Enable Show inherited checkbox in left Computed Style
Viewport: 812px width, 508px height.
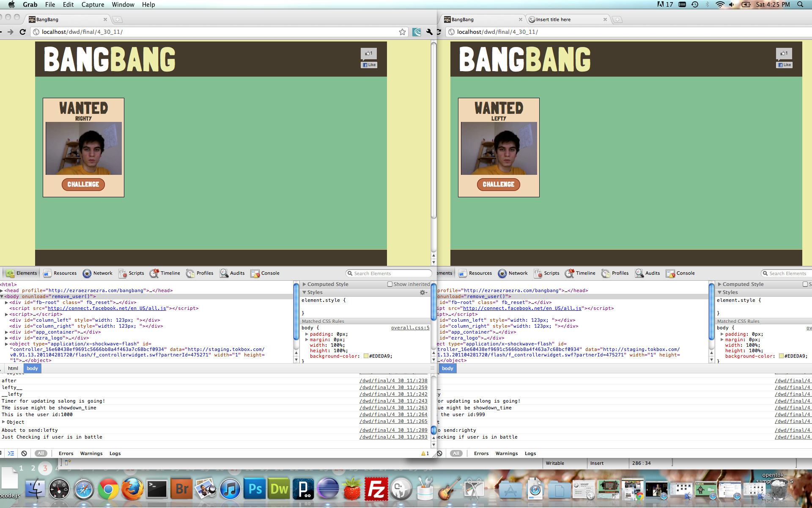click(390, 284)
